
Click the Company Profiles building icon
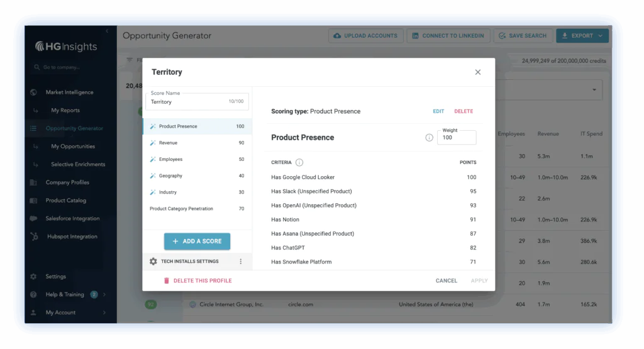pyautogui.click(x=34, y=182)
